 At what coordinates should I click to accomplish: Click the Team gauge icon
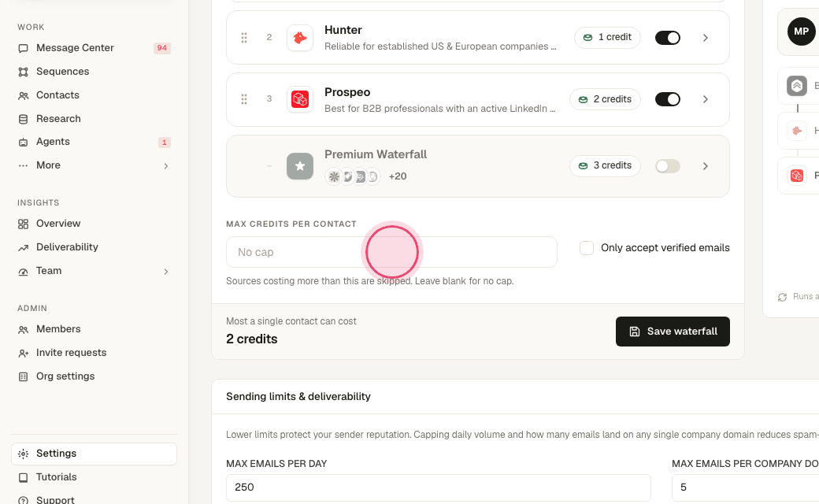[x=23, y=272]
